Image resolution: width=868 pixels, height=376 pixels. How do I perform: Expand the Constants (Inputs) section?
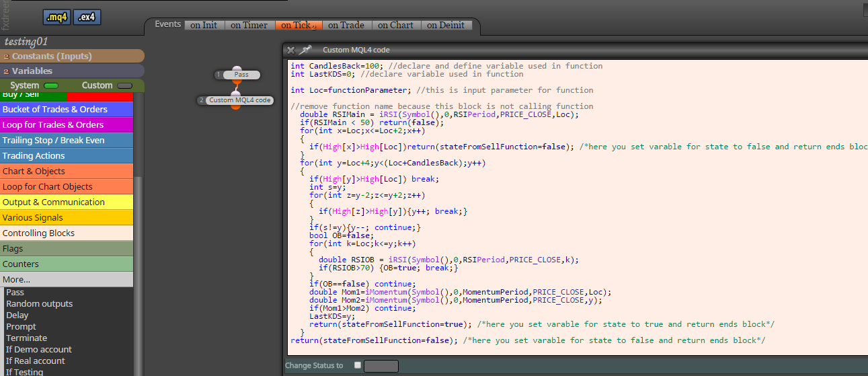click(72, 57)
